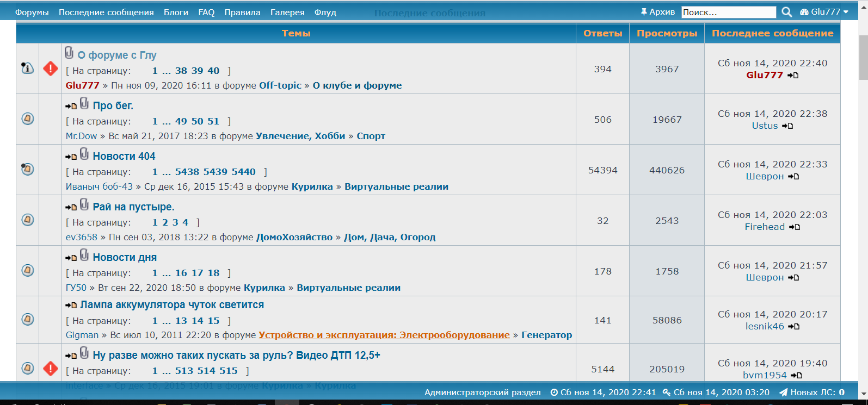
Task: Go to page 40 of 'О форуме с Глу'
Action: point(213,71)
